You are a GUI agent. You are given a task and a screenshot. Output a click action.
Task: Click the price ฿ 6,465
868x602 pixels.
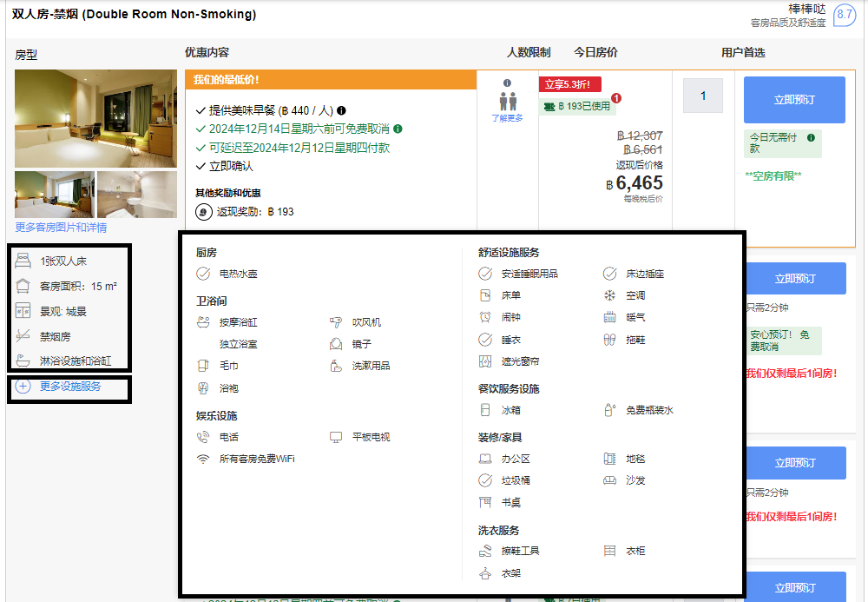pyautogui.click(x=635, y=182)
